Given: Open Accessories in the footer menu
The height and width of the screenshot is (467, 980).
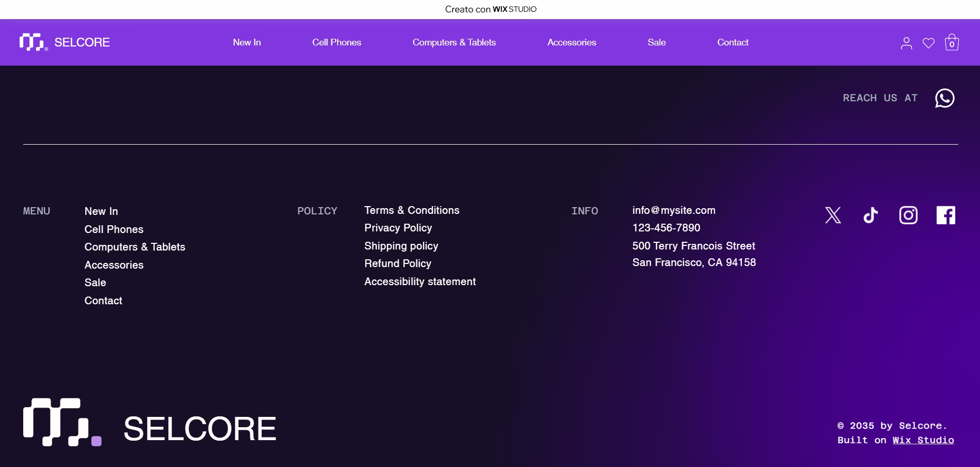Looking at the screenshot, I should (114, 265).
